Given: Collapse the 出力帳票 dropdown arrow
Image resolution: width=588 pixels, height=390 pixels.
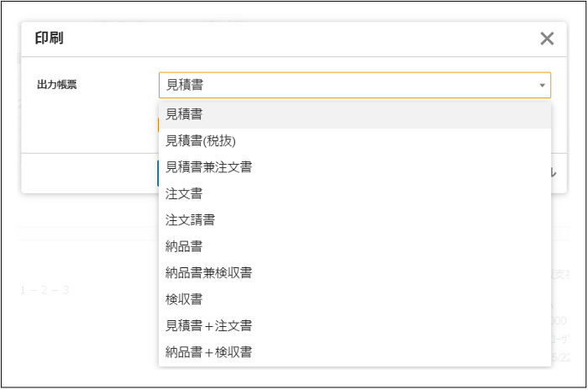Looking at the screenshot, I should pos(542,85).
